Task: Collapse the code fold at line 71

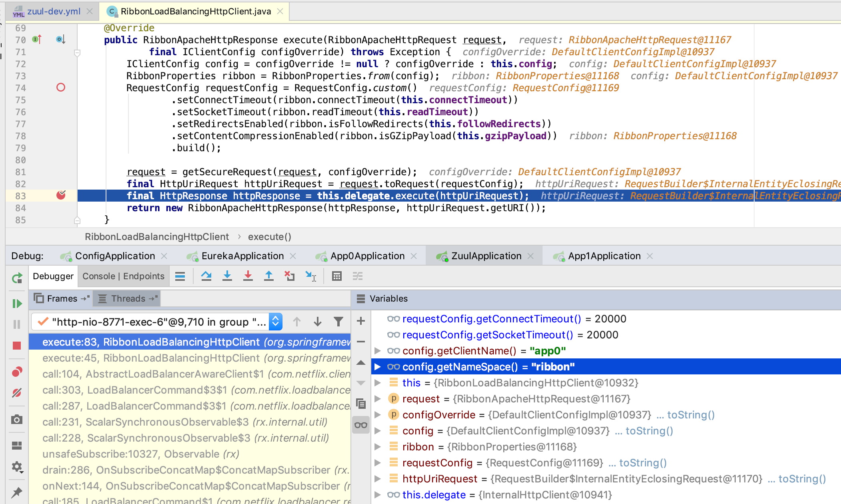Action: coord(78,52)
